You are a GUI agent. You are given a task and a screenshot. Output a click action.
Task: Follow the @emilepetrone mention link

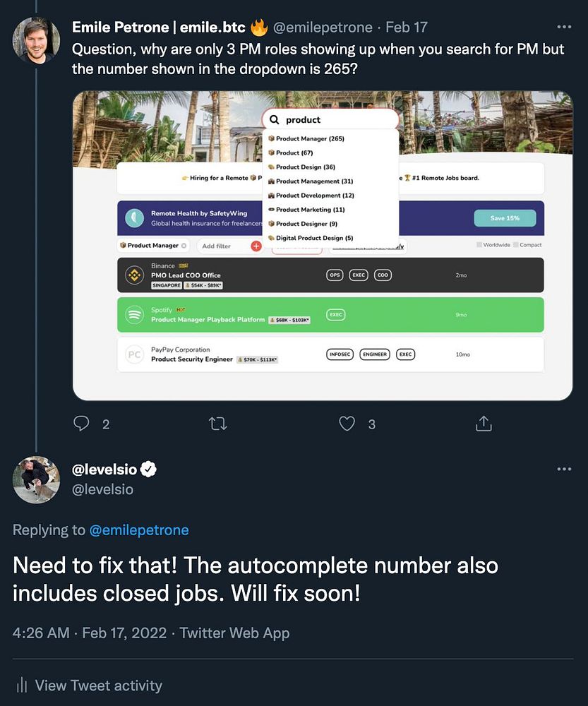140,529
